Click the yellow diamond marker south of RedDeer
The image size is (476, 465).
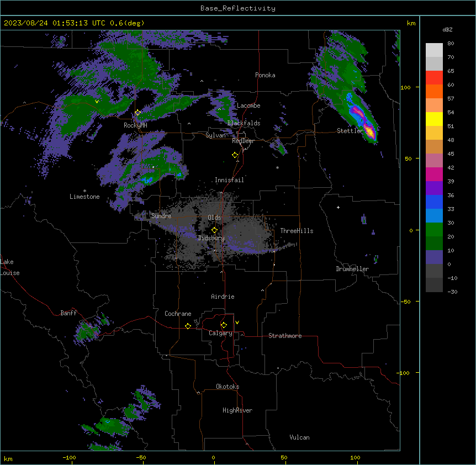point(235,155)
